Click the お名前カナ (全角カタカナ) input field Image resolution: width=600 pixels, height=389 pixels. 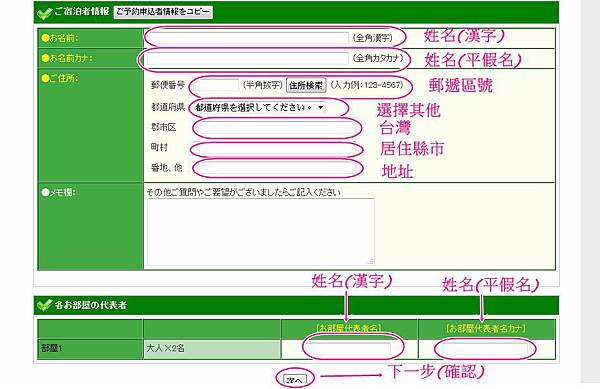248,58
